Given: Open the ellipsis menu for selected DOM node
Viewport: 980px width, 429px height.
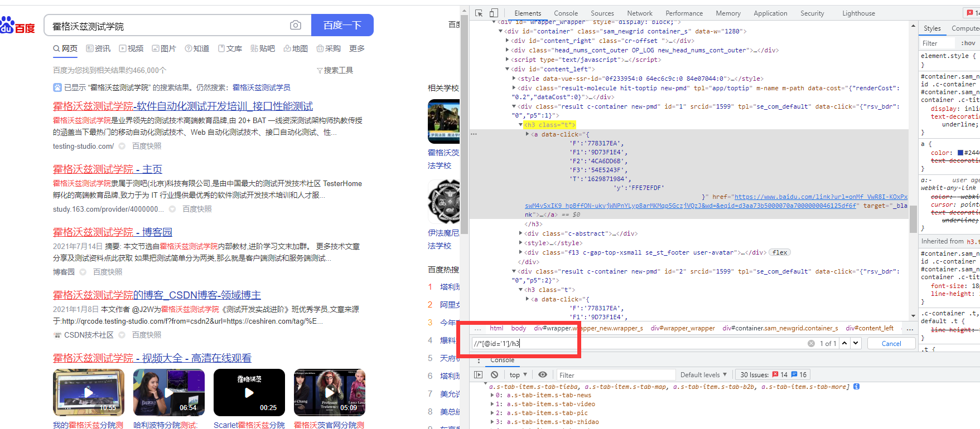Looking at the screenshot, I should (x=474, y=134).
